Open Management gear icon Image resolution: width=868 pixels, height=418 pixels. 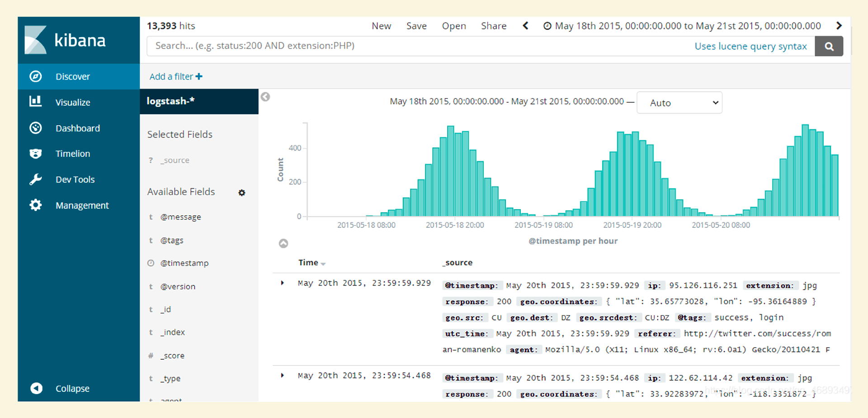pos(36,205)
